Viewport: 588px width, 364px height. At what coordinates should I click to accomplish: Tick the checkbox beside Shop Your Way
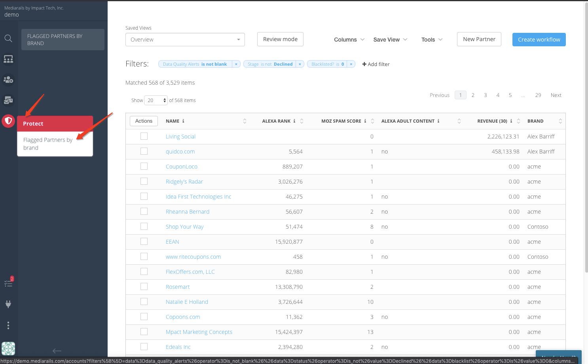coord(144,226)
